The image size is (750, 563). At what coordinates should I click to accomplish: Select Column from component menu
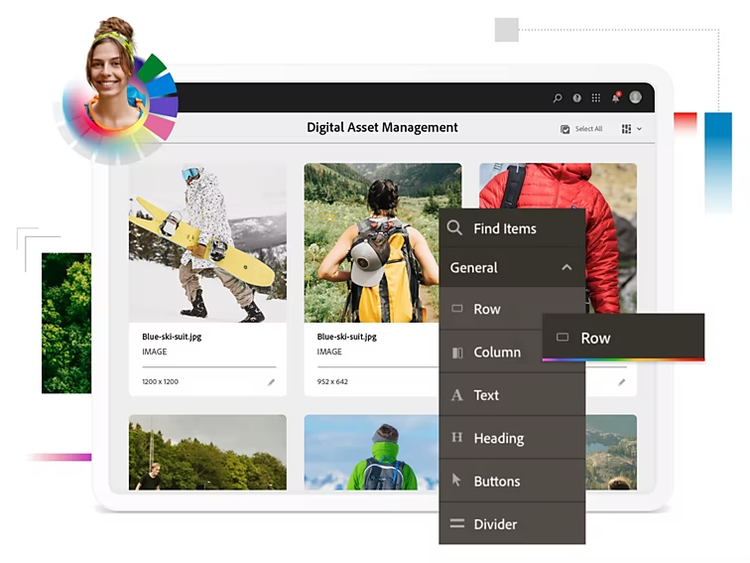point(496,352)
